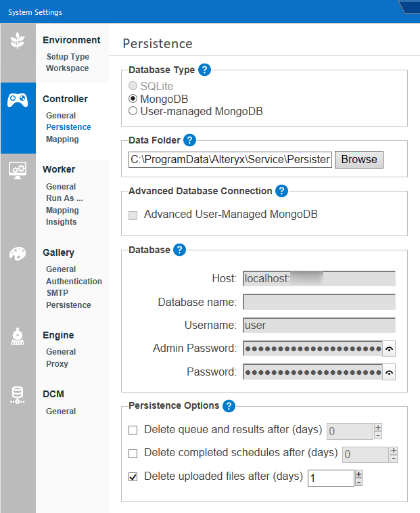Click the Data Folder path field

coord(230,159)
